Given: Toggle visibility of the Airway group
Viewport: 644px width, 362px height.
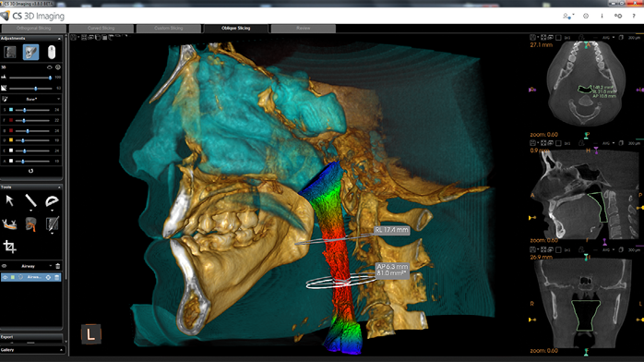Looking at the screenshot, I should pyautogui.click(x=5, y=266).
